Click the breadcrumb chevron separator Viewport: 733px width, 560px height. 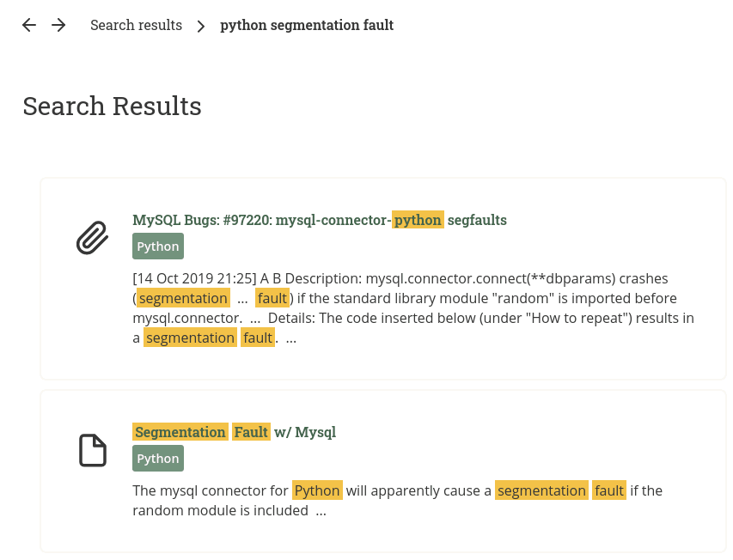point(201,26)
